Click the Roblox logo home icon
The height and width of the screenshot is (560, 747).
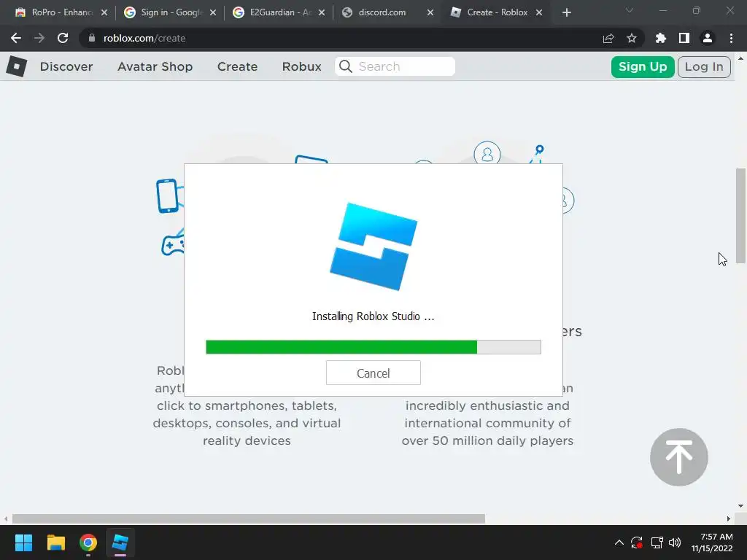coord(17,66)
